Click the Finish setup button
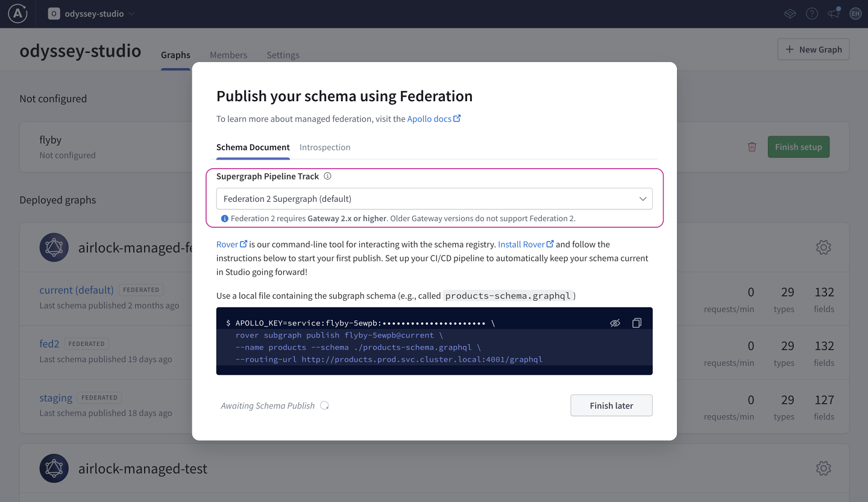The height and width of the screenshot is (502, 868). 798,147
